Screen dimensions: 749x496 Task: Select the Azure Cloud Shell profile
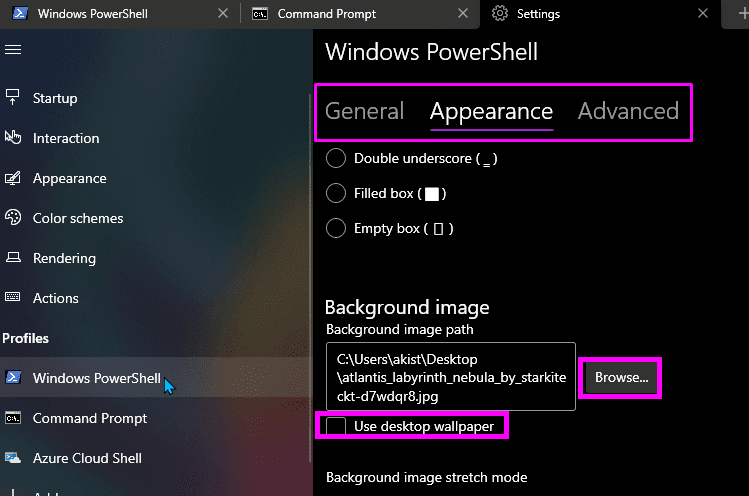[155, 458]
